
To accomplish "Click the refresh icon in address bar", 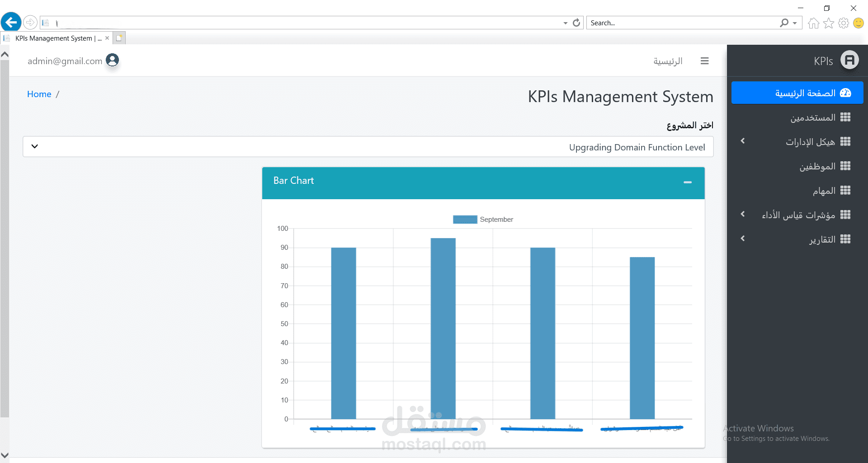I will point(576,23).
